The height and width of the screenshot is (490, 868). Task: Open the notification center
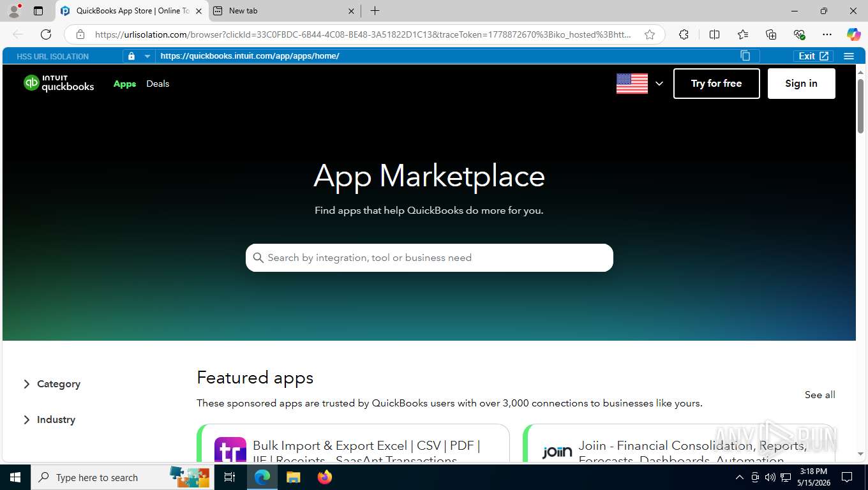point(847,477)
